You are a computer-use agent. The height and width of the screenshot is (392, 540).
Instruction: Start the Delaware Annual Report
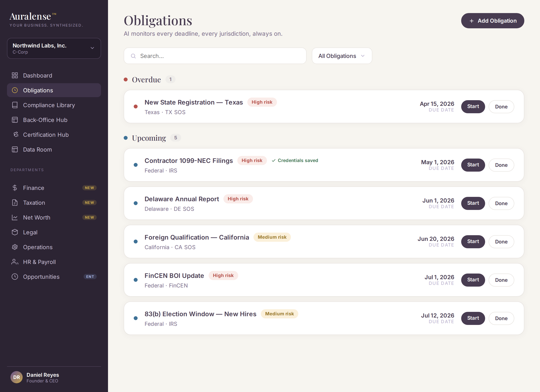coord(473,203)
